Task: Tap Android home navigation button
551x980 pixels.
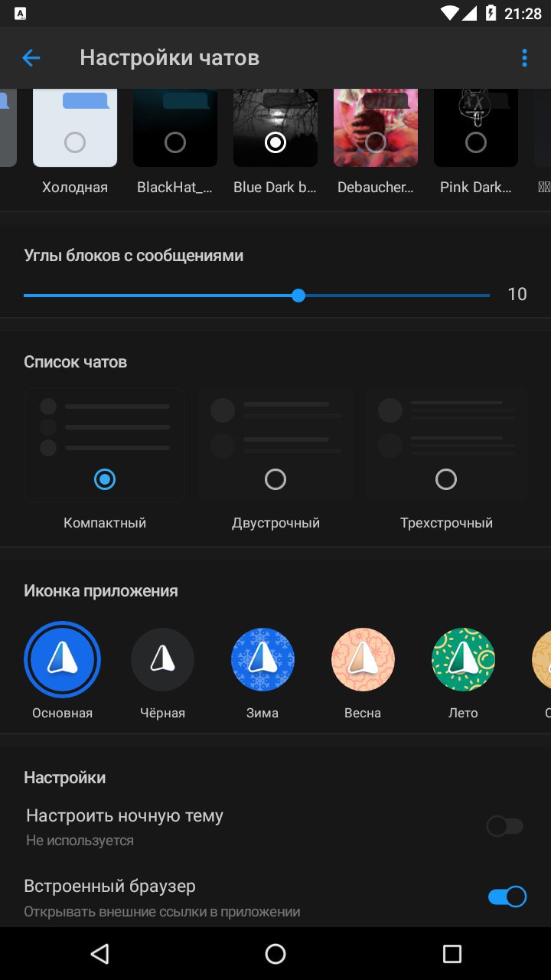Action: tap(275, 953)
